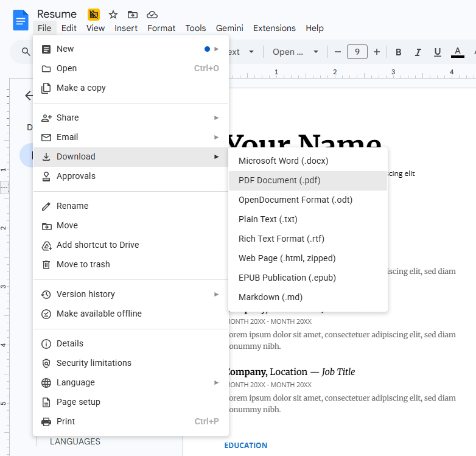This screenshot has width=476, height=456.
Task: Choose Open from the File menu
Action: (131, 68)
